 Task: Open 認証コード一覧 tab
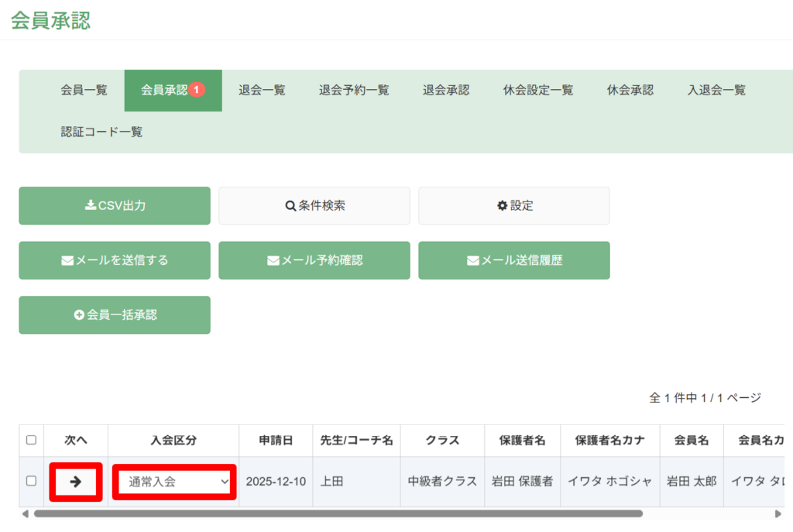pyautogui.click(x=101, y=132)
